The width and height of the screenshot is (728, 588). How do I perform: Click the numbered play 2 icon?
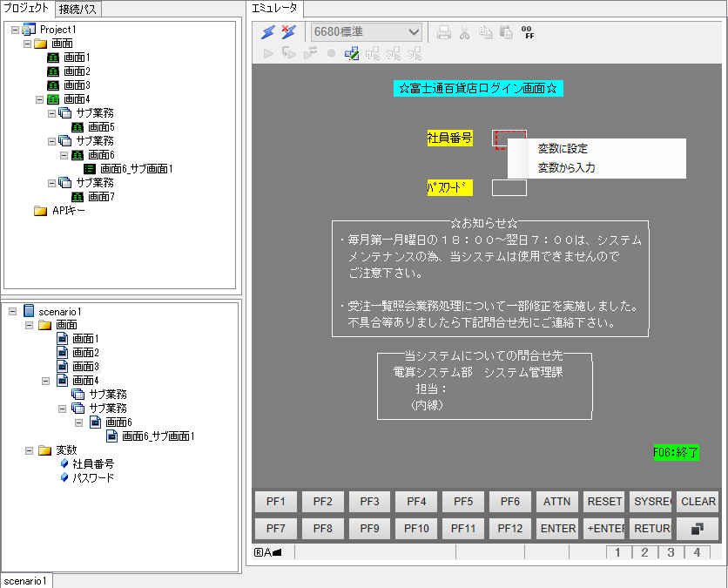tap(394, 53)
